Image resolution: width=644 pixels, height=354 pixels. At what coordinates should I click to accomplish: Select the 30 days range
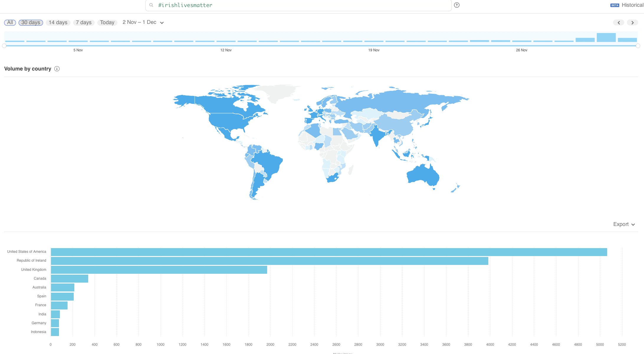point(31,22)
